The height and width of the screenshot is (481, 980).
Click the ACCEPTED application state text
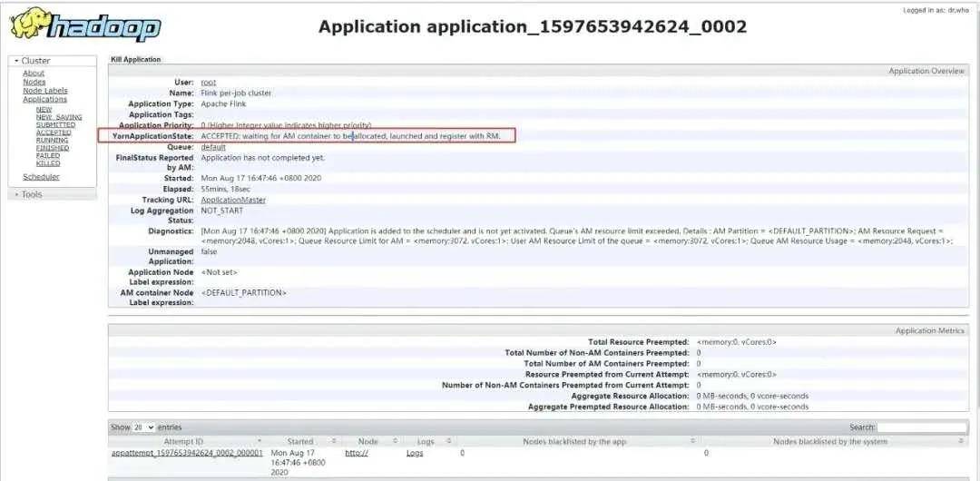point(350,136)
